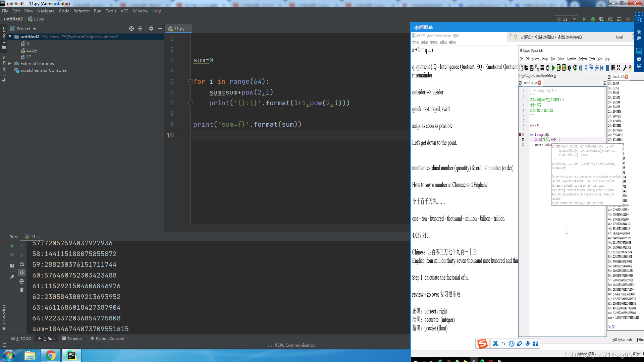644x362 pixels.
Task: Click Restore Layout icon in Run panel
Action: tap(12, 266)
